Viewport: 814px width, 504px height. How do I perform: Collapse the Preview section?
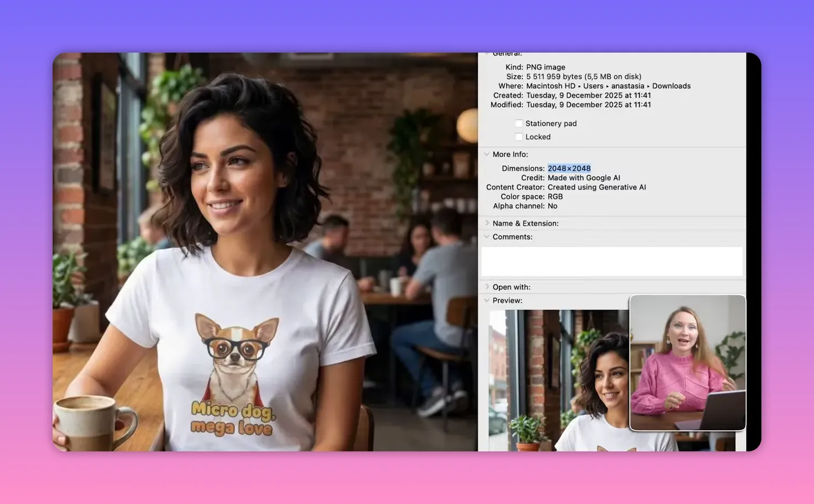pyautogui.click(x=487, y=300)
